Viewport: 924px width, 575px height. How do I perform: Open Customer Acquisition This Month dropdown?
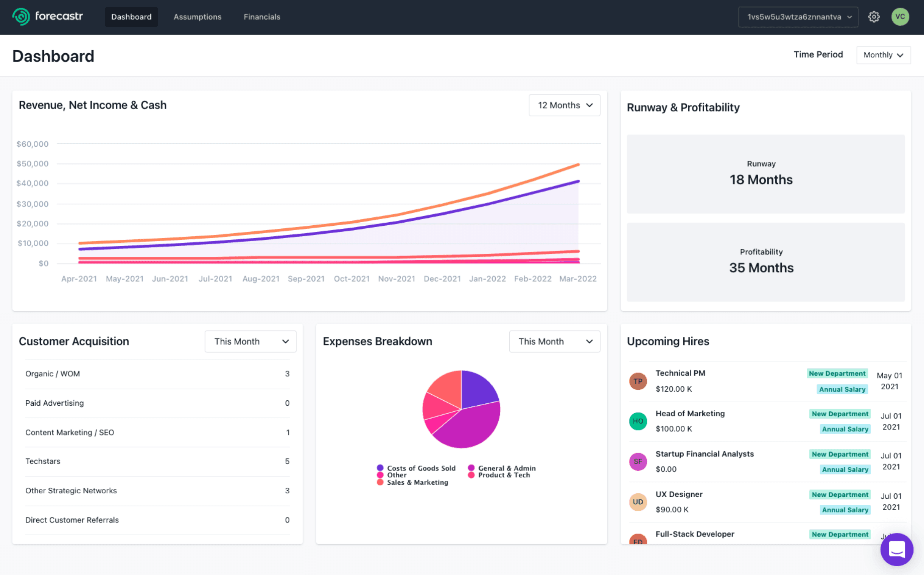(250, 341)
